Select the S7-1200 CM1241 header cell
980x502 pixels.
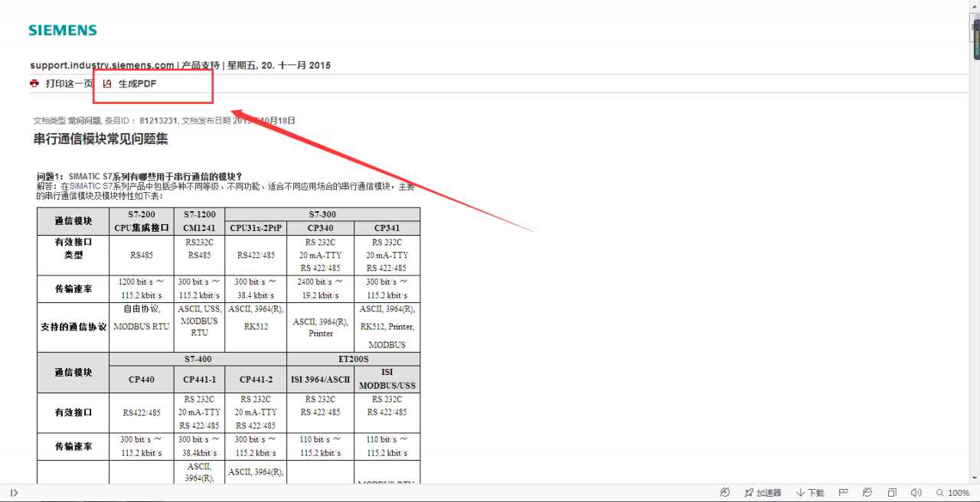200,221
